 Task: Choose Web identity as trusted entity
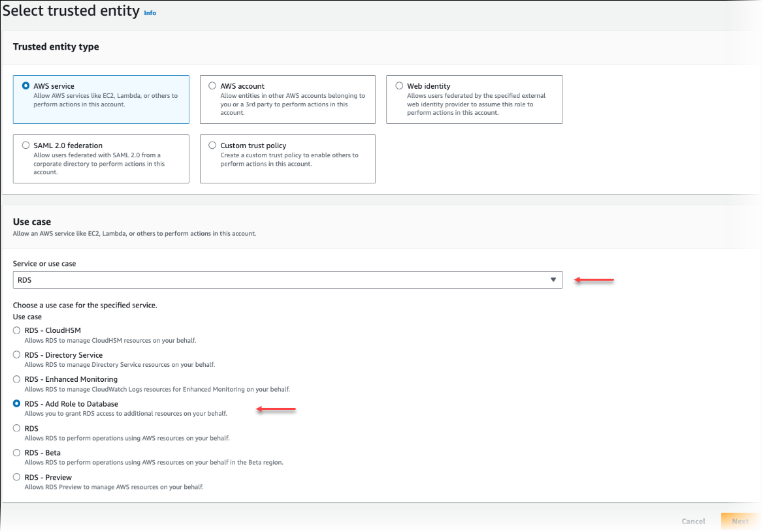pyautogui.click(x=398, y=86)
